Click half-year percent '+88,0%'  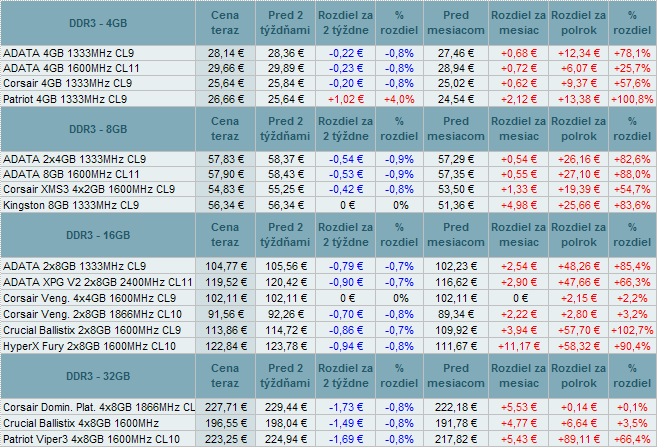pyautogui.click(x=632, y=174)
